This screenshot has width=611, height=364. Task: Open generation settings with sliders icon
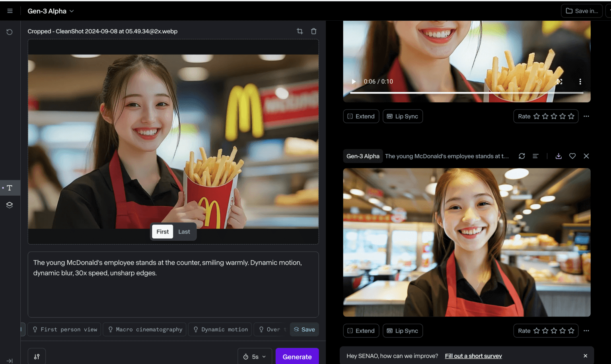point(37,356)
